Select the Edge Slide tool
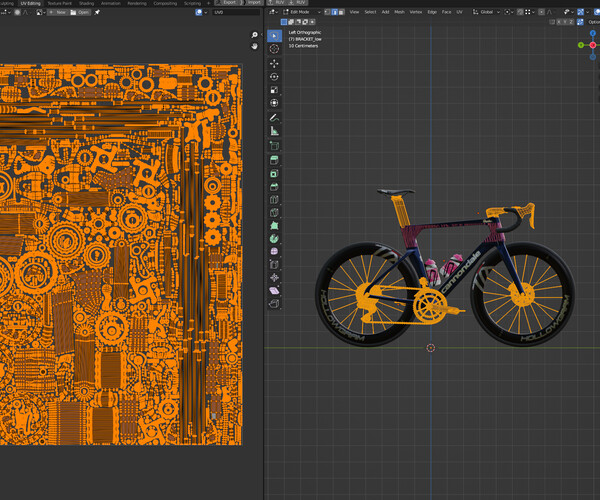The width and height of the screenshot is (600, 500). click(274, 264)
